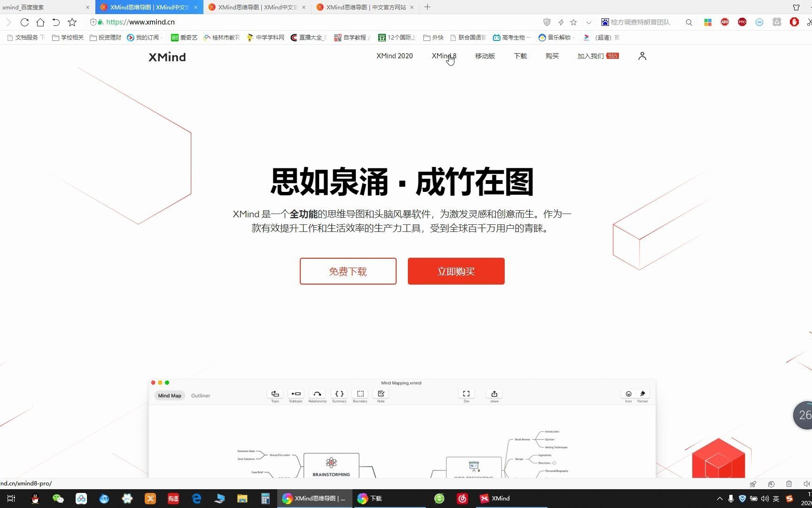812x508 pixels.
Task: Click the Boundary tool in XMind preview
Action: (x=360, y=396)
